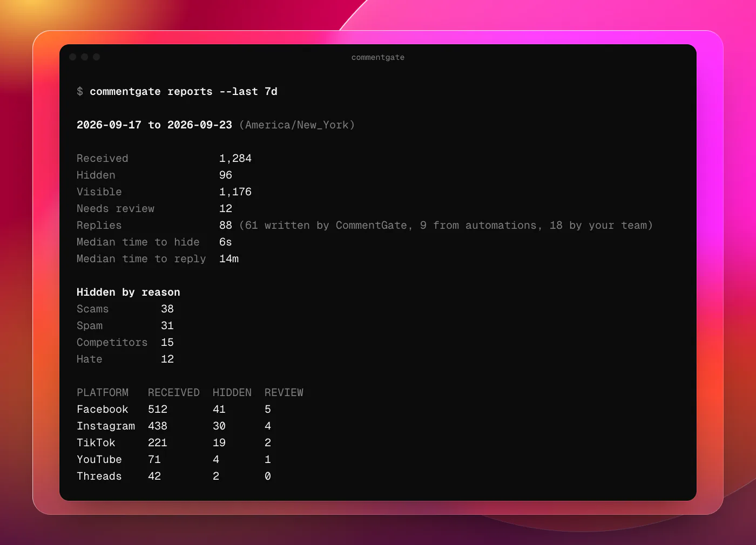The height and width of the screenshot is (545, 756).
Task: Click the Hate reason label
Action: tap(90, 359)
